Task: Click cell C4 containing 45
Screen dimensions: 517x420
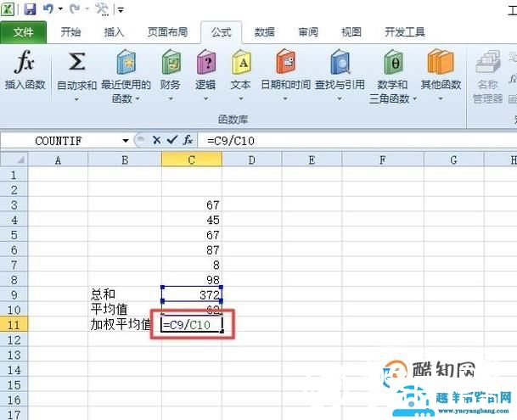Action: pos(192,220)
